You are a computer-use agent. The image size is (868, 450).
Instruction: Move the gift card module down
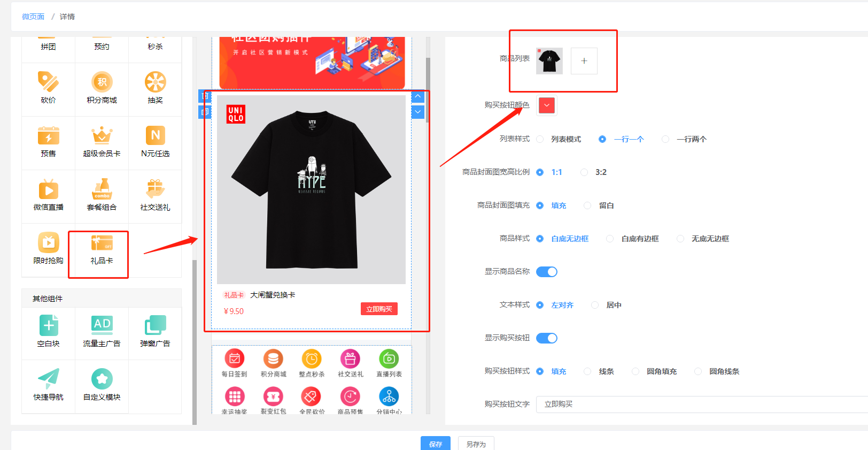click(418, 112)
